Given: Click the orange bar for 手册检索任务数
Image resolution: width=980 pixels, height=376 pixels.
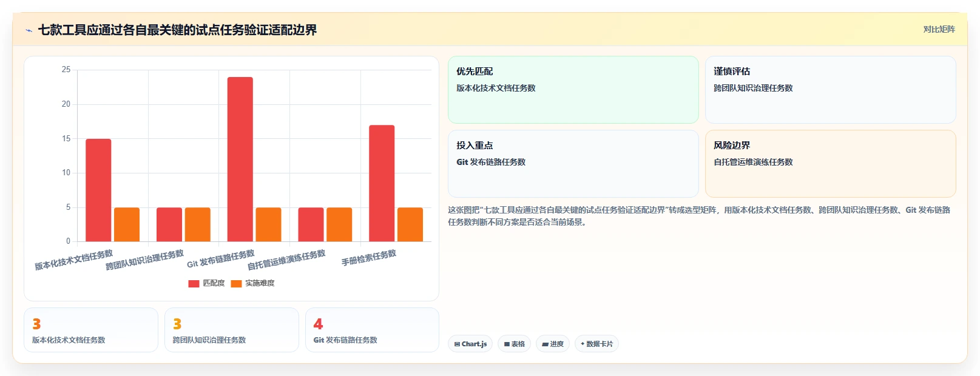Looking at the screenshot, I should 410,224.
